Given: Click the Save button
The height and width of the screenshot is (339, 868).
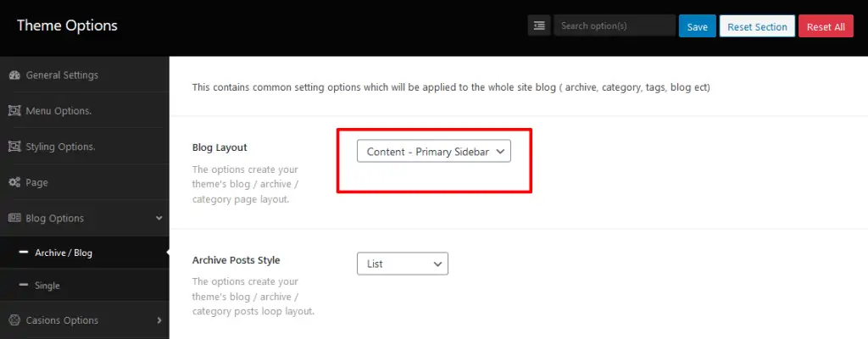Looking at the screenshot, I should (x=697, y=26).
